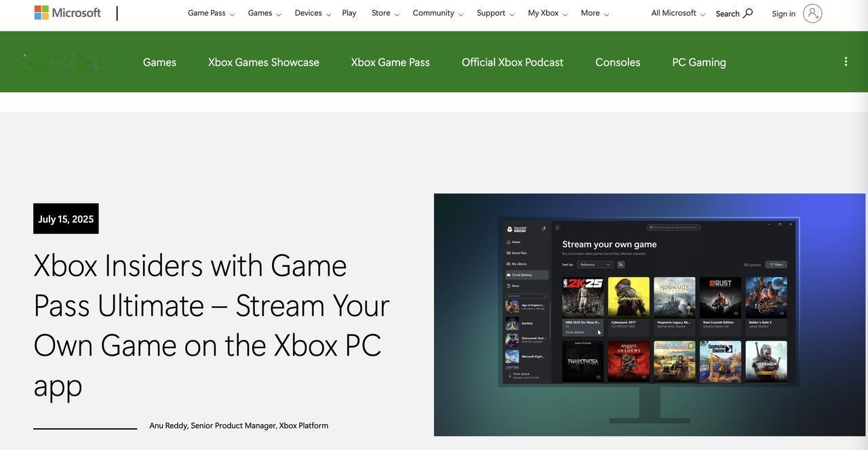Open the vertical three-dot overflow menu

click(846, 62)
